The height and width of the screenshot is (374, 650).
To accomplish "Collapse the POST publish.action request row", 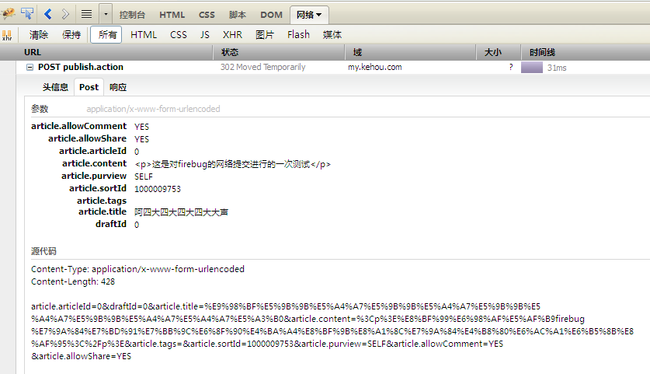I will (29, 67).
